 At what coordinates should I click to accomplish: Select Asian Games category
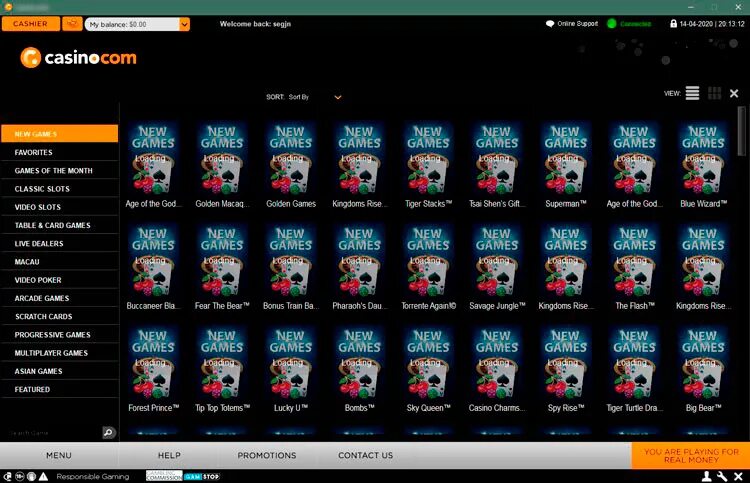click(60, 371)
